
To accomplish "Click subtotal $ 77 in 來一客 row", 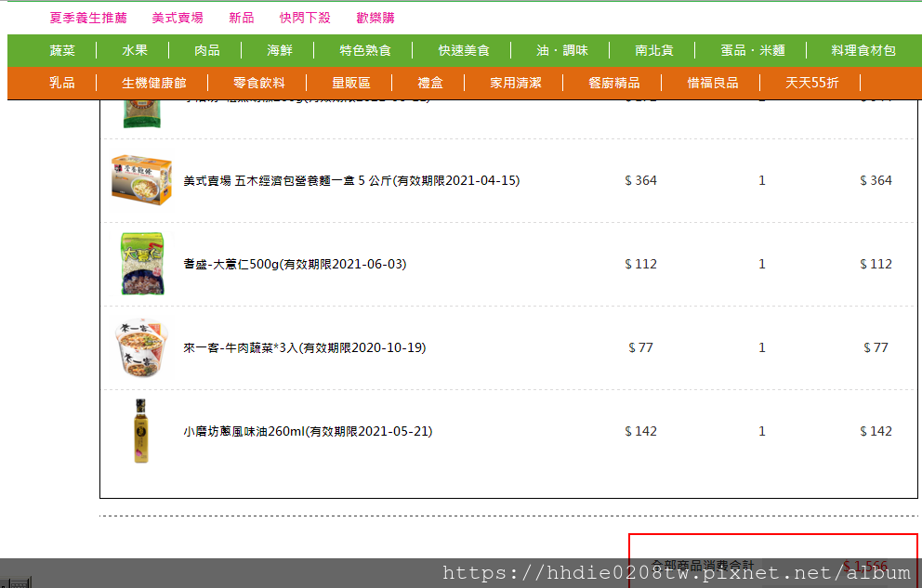I will [x=876, y=347].
